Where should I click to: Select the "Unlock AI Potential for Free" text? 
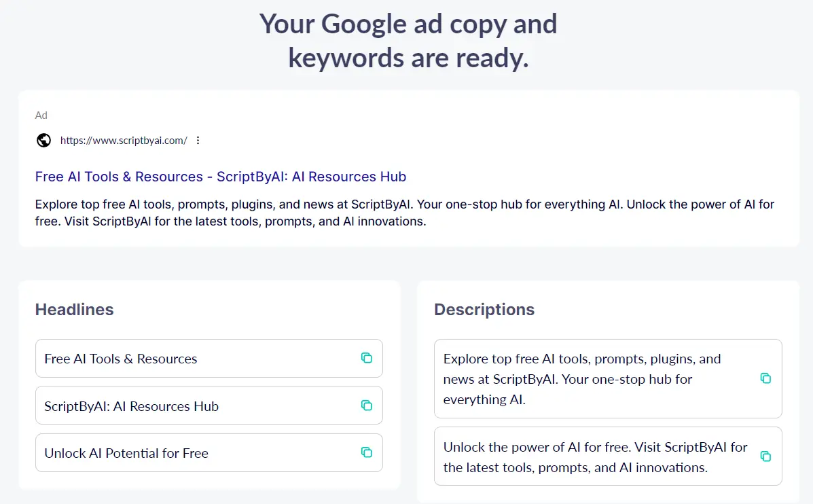click(126, 452)
